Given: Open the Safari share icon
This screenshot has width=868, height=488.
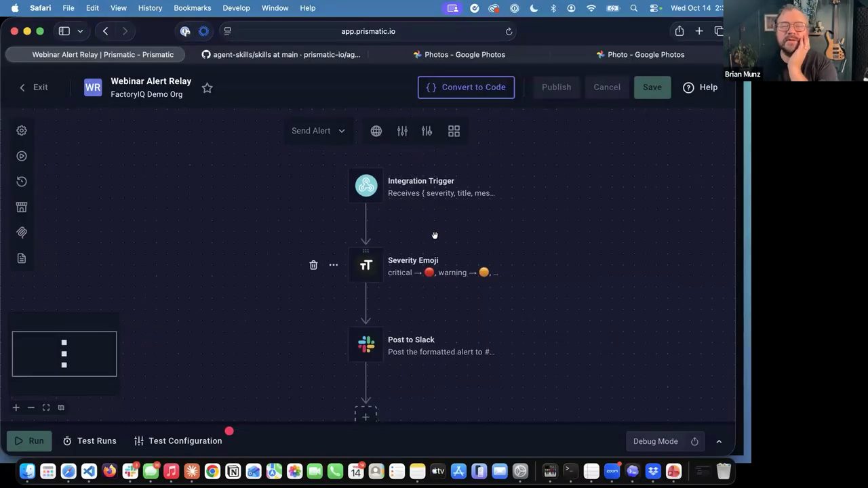Looking at the screenshot, I should tap(679, 31).
